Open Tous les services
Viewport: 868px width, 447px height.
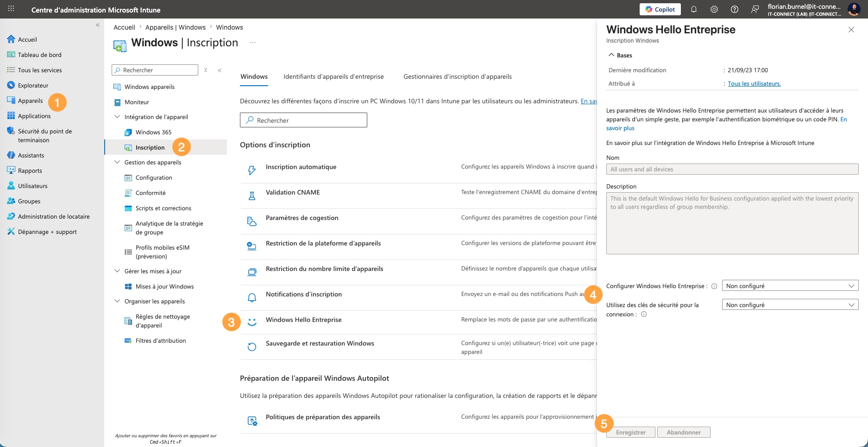pos(39,70)
